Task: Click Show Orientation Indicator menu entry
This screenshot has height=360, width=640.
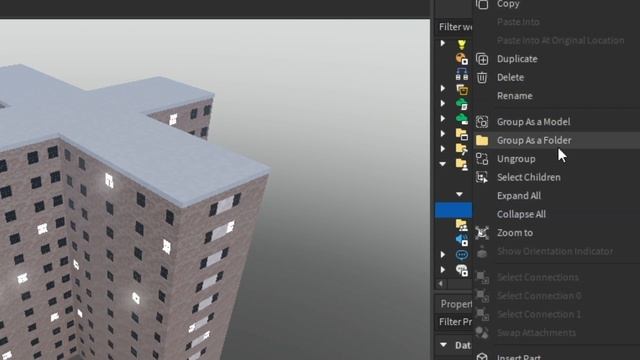Action: (555, 251)
